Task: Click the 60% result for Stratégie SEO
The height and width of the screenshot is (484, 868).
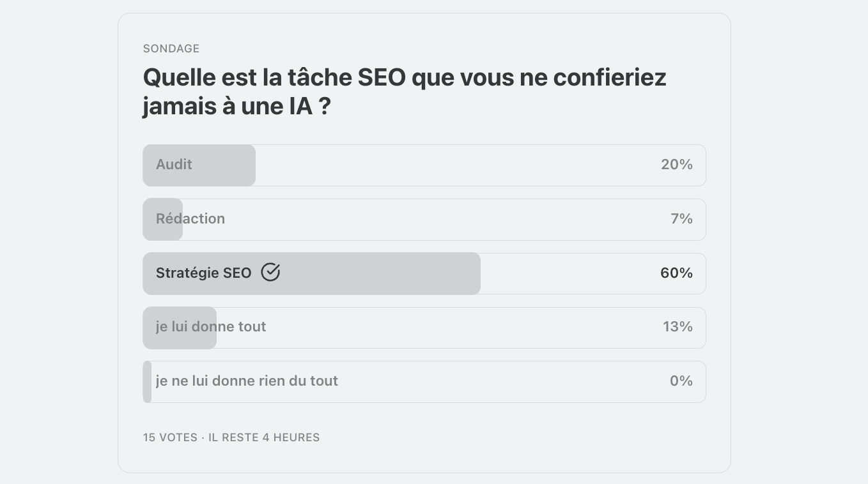Action: (677, 273)
